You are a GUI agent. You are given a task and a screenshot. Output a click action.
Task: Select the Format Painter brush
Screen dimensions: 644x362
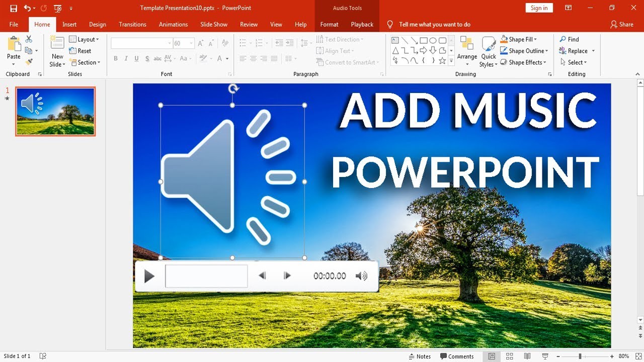click(29, 62)
